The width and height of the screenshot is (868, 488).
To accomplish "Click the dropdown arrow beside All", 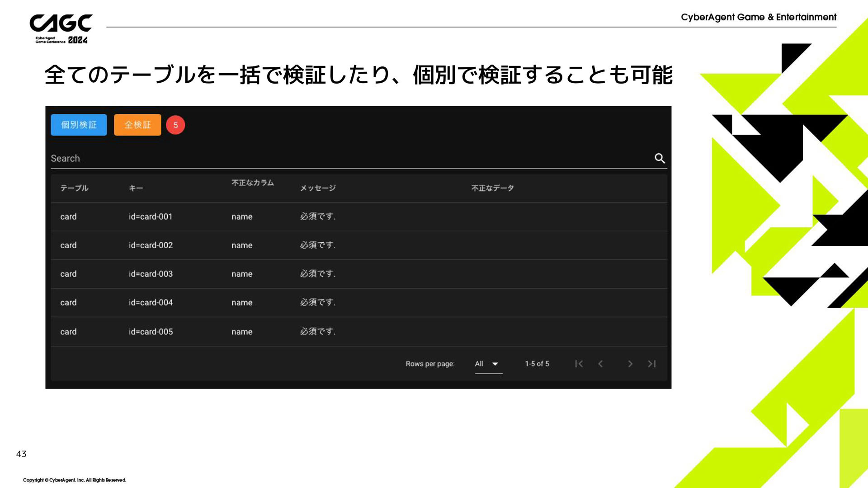I will pos(495,364).
